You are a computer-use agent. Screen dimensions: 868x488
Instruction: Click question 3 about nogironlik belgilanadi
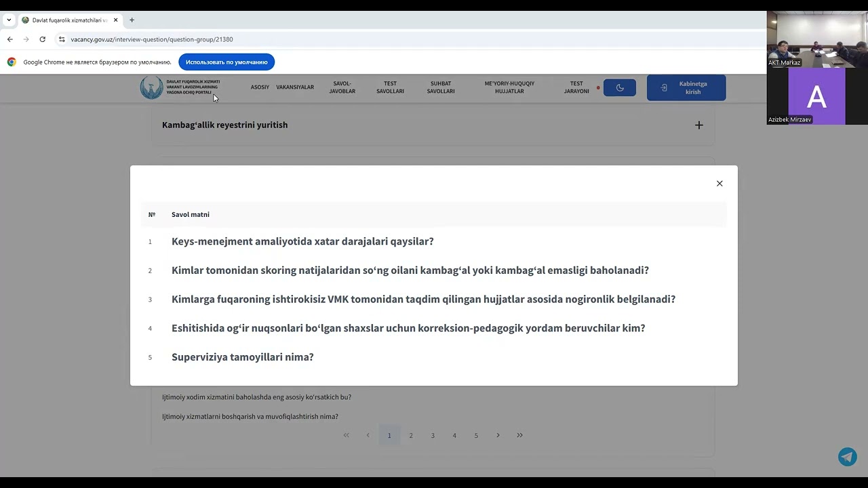pyautogui.click(x=423, y=299)
